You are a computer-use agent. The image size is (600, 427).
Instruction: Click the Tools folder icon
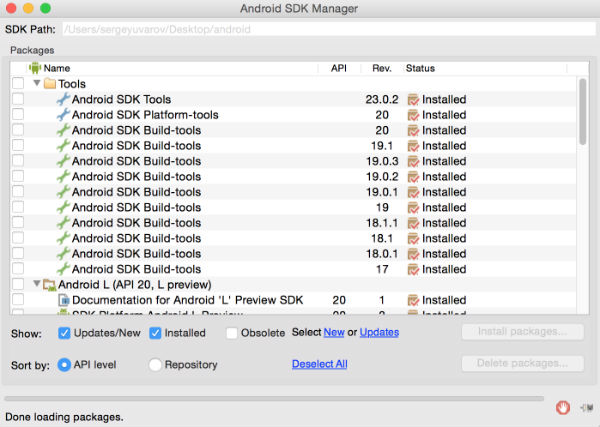50,84
